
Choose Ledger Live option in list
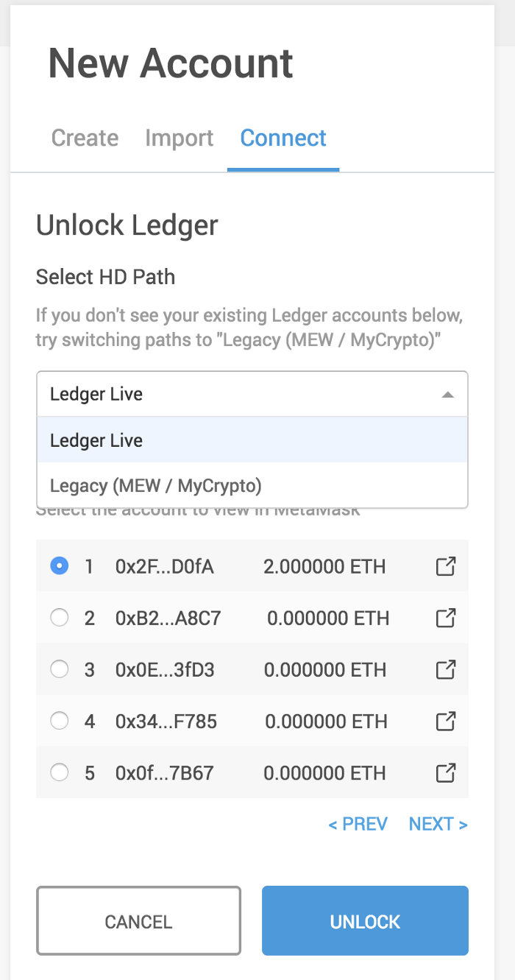(x=252, y=440)
